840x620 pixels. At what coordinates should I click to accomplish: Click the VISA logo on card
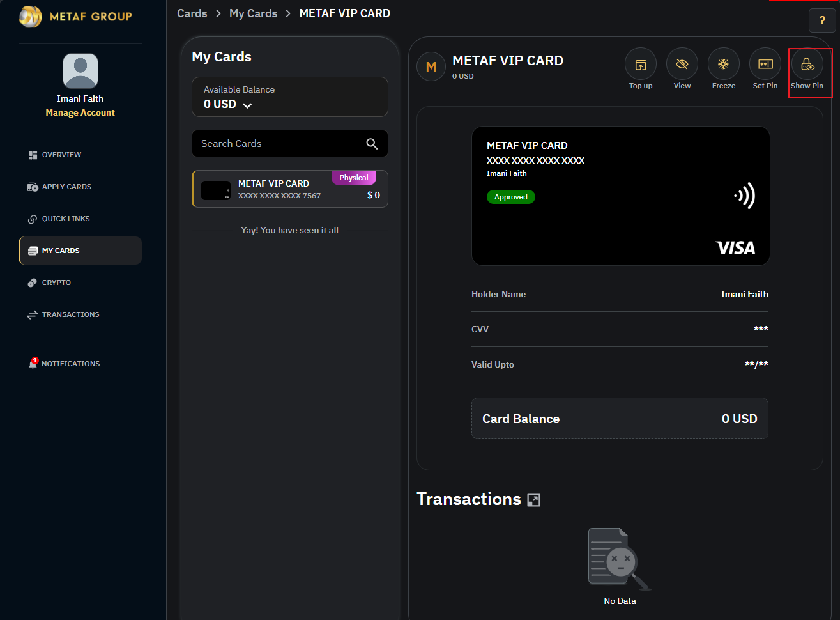[x=735, y=248]
